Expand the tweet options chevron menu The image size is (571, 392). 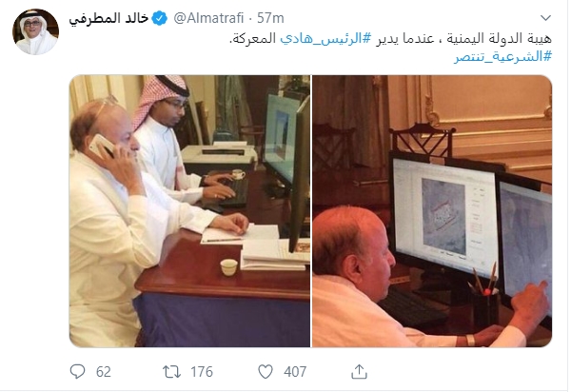(x=545, y=17)
